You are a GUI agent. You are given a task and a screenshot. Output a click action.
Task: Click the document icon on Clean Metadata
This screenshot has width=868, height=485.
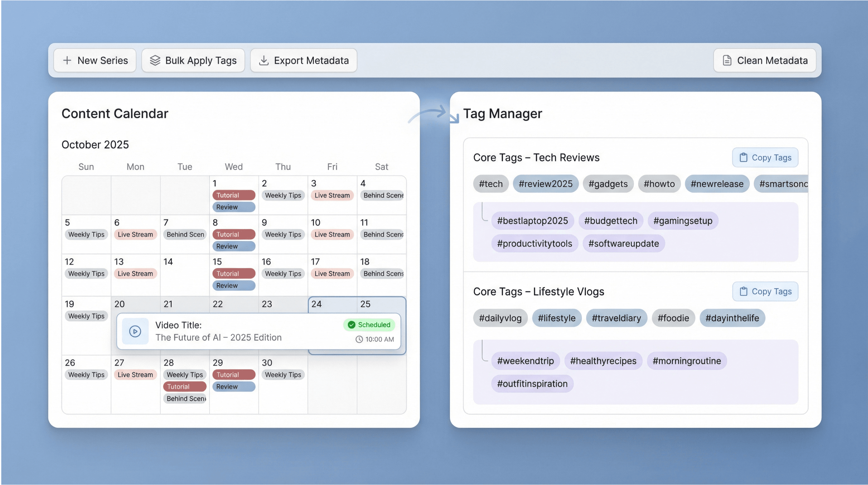pos(727,60)
